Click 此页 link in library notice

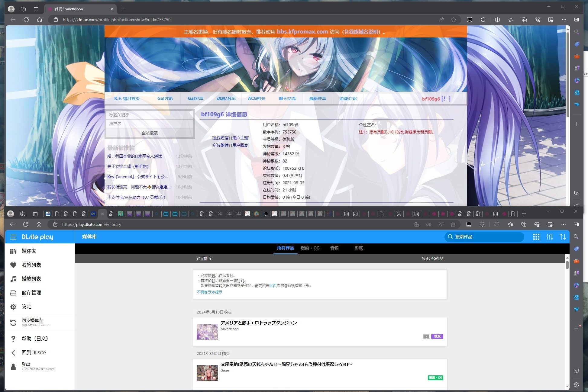[273, 286]
